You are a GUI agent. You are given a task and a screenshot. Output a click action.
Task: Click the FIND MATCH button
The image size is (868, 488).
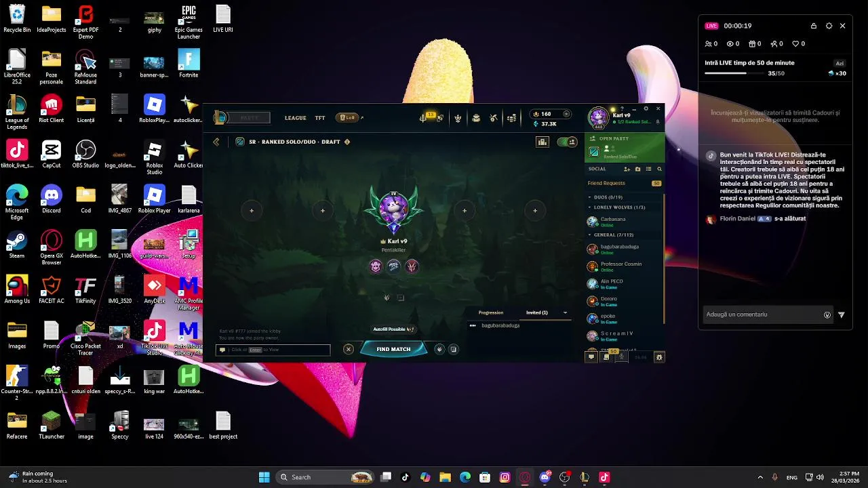click(393, 349)
